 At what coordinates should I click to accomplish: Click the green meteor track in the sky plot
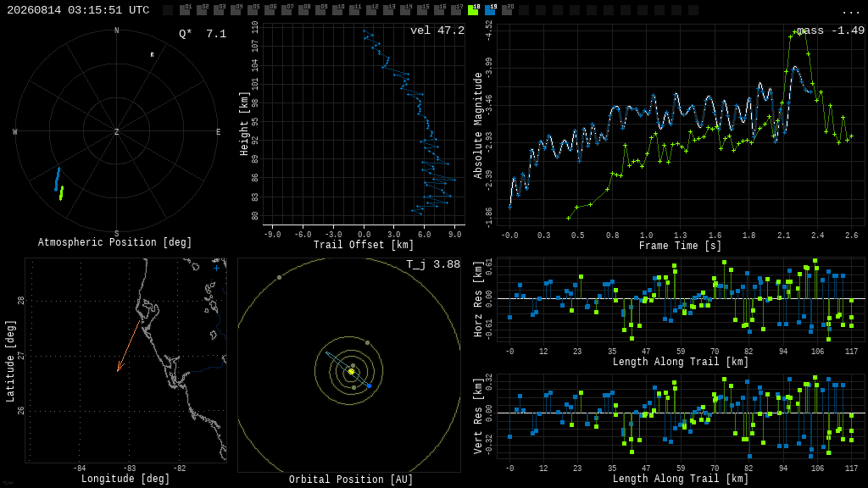click(61, 193)
